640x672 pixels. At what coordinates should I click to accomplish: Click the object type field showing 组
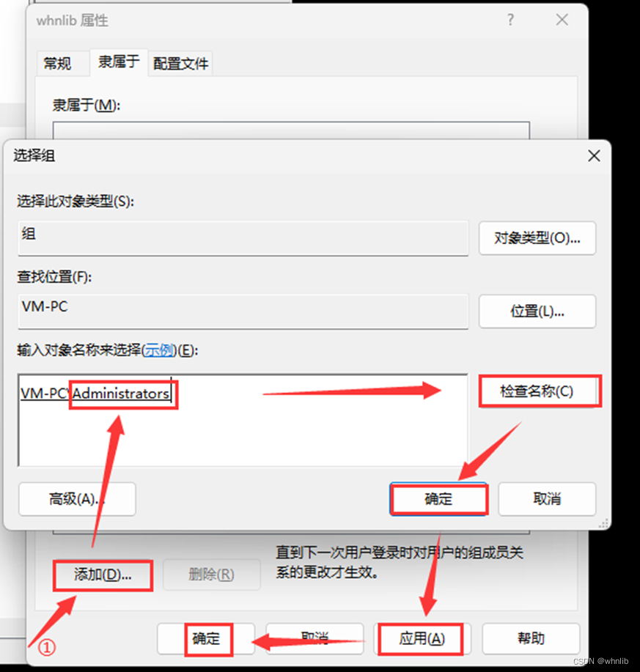[x=243, y=238]
